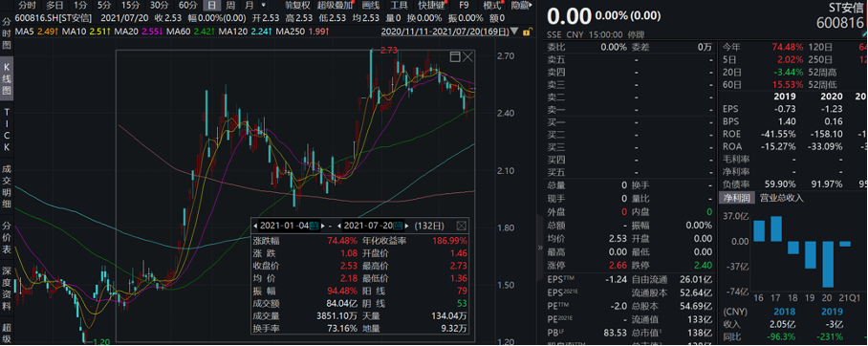Click the date range 2020/11/11-2021/07/20 link

click(445, 32)
